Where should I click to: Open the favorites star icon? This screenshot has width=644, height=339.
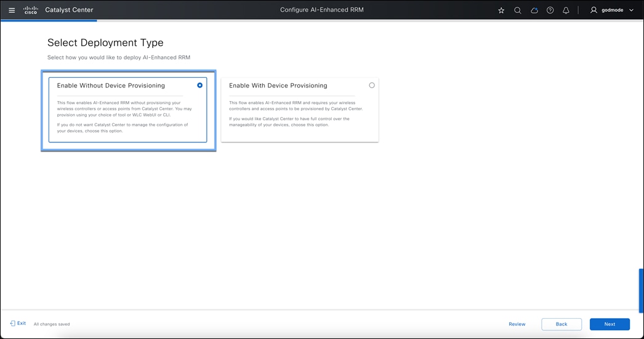[501, 10]
